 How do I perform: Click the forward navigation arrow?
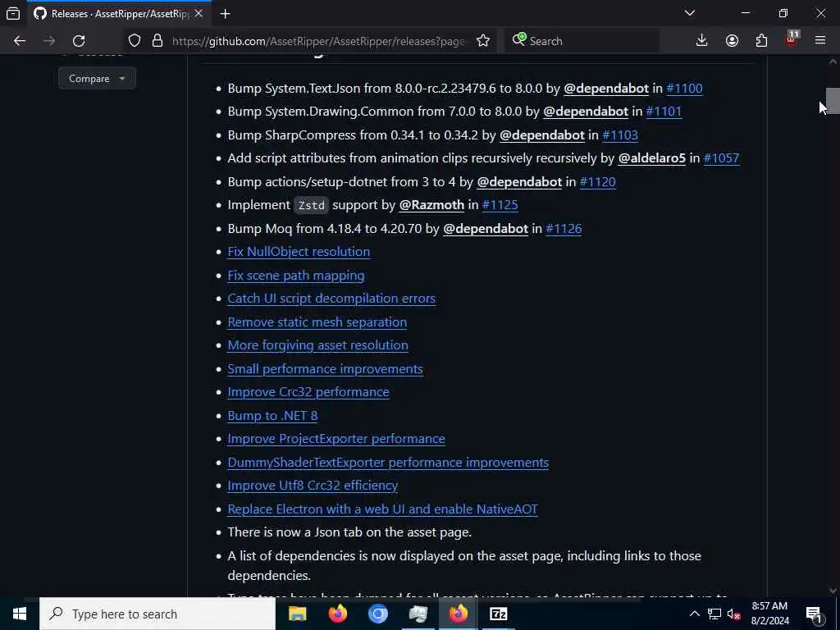49,41
